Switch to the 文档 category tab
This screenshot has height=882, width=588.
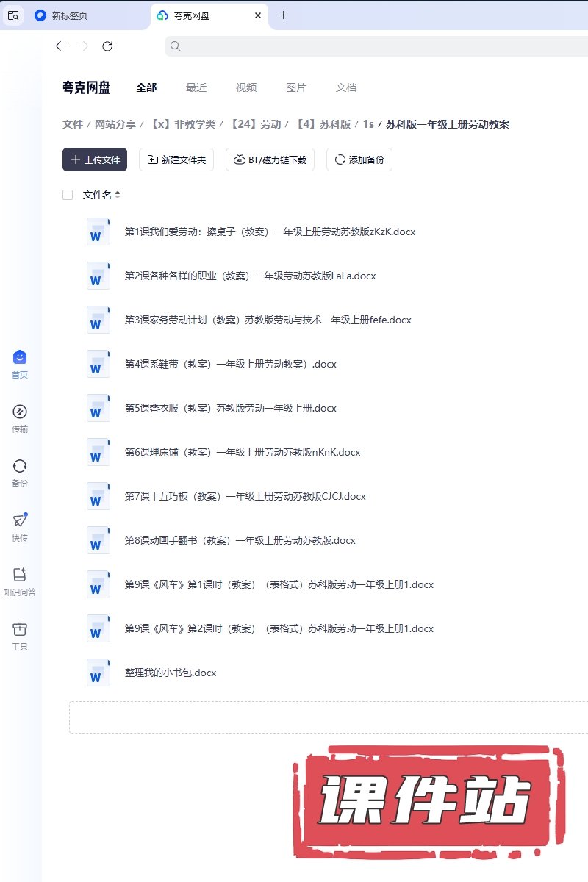point(346,87)
